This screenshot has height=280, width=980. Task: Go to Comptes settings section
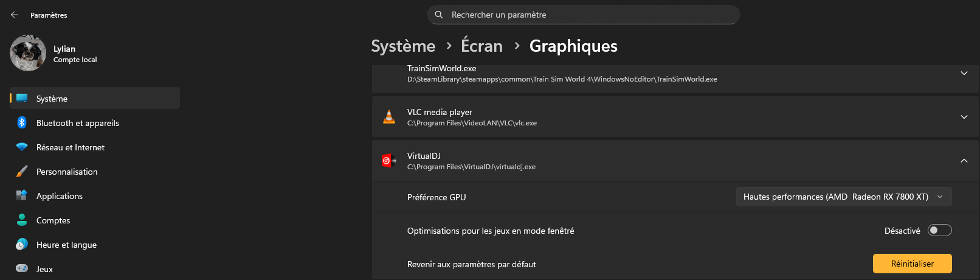(53, 220)
